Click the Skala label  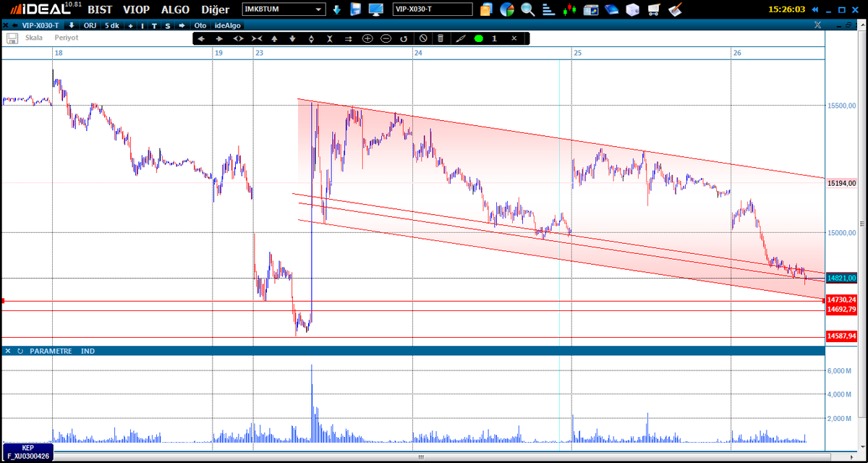pyautogui.click(x=34, y=38)
